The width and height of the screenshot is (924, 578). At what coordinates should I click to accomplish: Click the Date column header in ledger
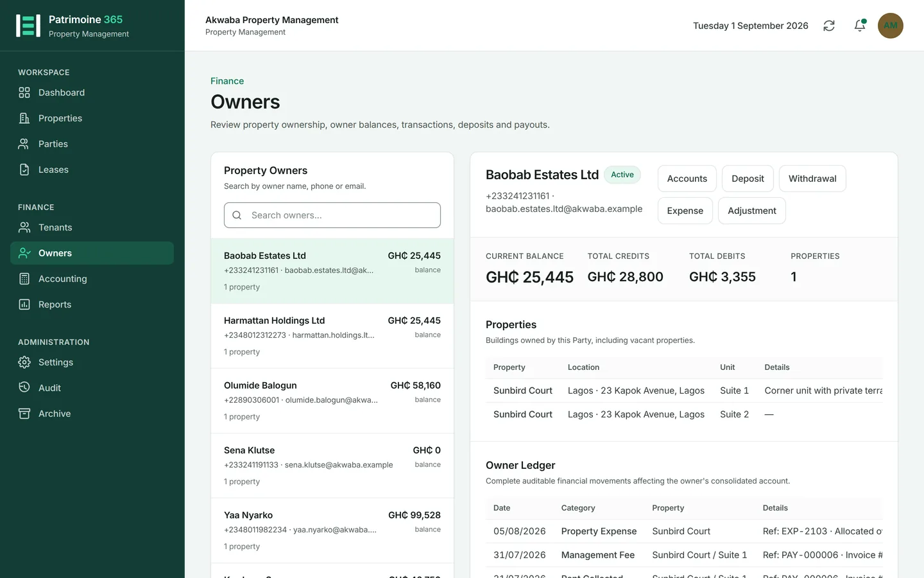tap(502, 508)
